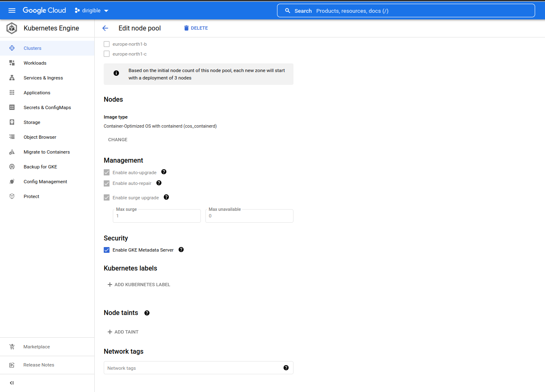The width and height of the screenshot is (545, 392).
Task: Show help for GKE Metadata Server
Action: (181, 250)
